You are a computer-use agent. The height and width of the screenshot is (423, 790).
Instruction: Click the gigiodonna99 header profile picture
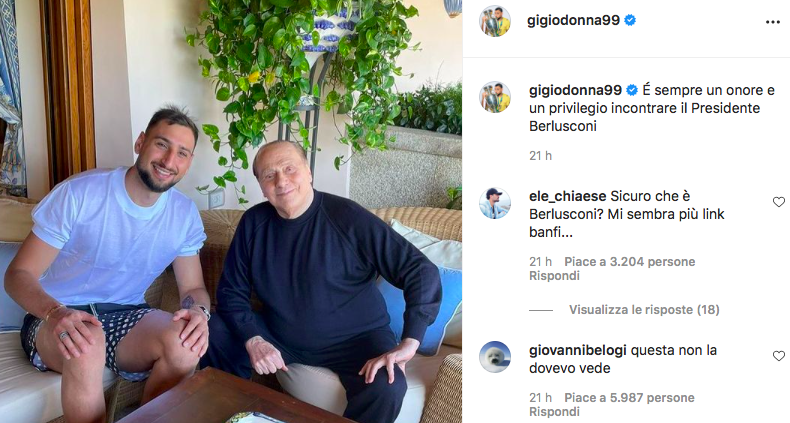pyautogui.click(x=495, y=21)
